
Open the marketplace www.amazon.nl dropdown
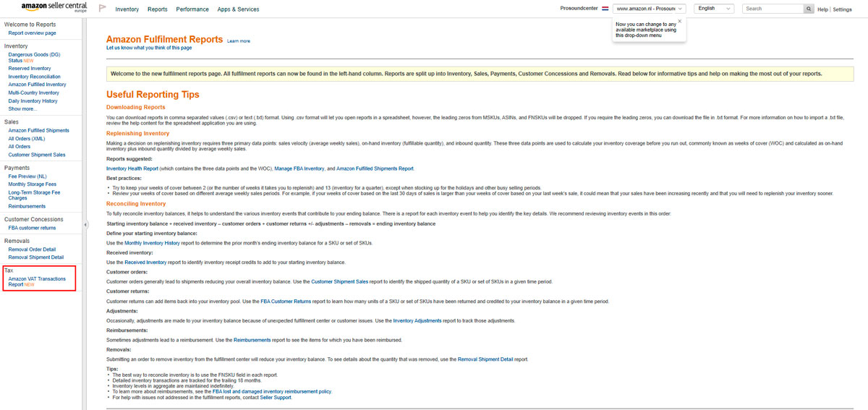coord(649,9)
